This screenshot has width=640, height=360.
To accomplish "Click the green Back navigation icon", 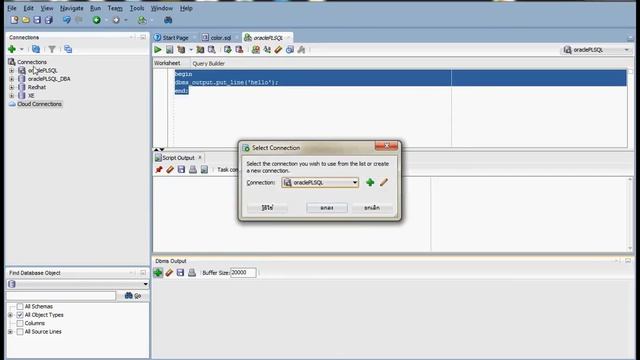I will 97,20.
